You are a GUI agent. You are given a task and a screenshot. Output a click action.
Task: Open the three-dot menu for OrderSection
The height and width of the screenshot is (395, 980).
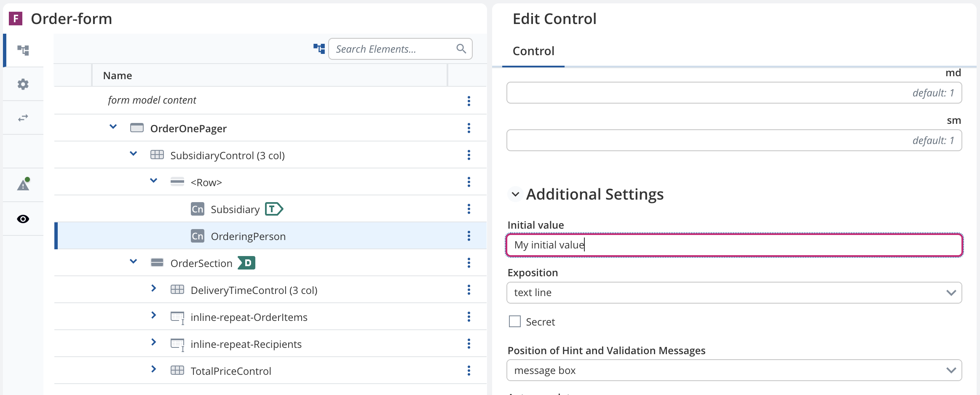469,263
